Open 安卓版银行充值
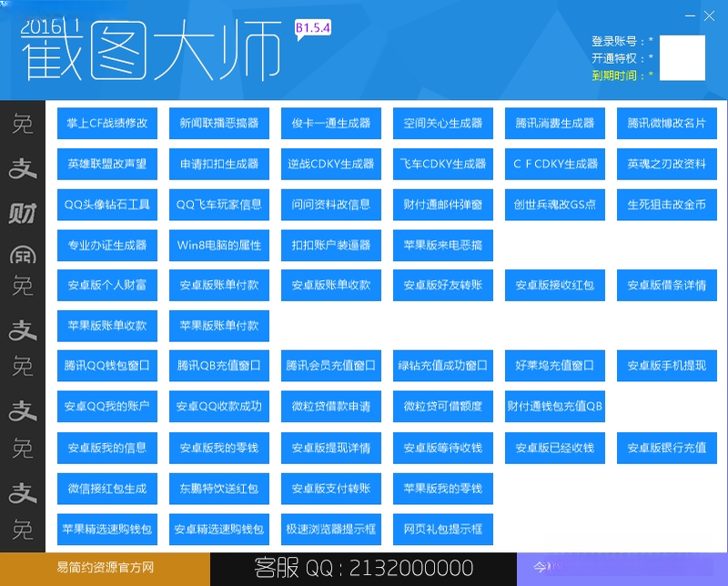 pos(667,448)
